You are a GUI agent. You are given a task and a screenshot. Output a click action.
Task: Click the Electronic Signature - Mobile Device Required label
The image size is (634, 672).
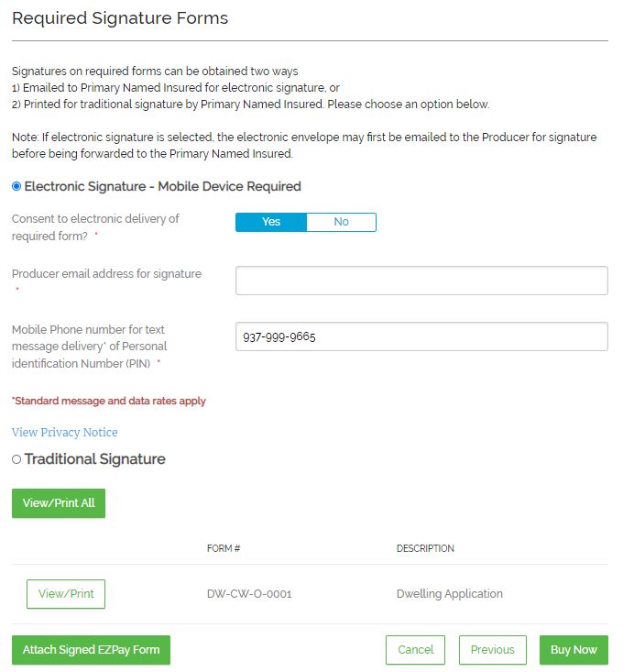[x=163, y=186]
